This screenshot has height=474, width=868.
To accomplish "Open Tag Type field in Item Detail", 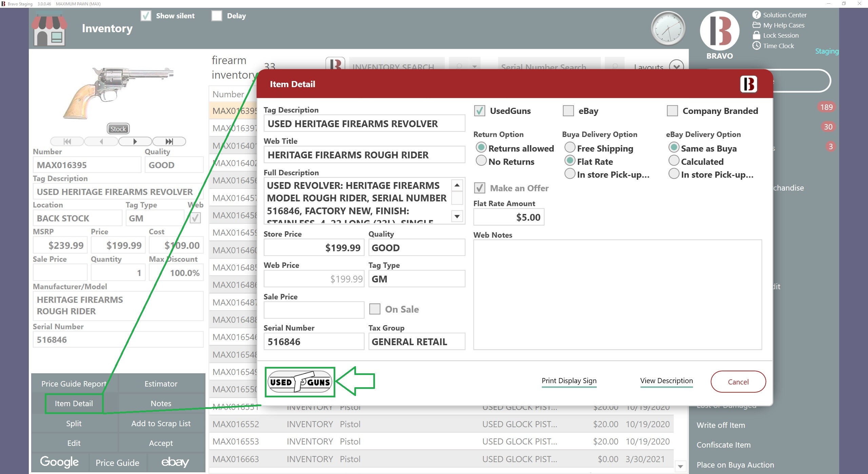I will coord(417,279).
